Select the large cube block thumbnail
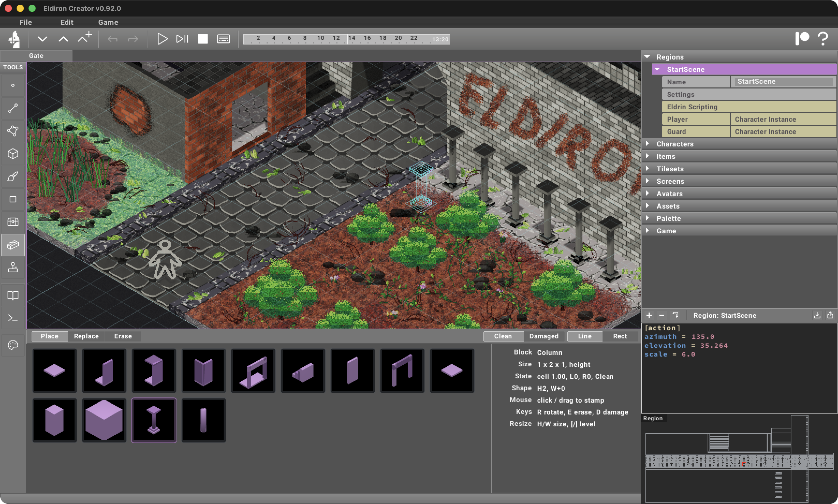Screen dimensions: 838x504 click(x=104, y=420)
